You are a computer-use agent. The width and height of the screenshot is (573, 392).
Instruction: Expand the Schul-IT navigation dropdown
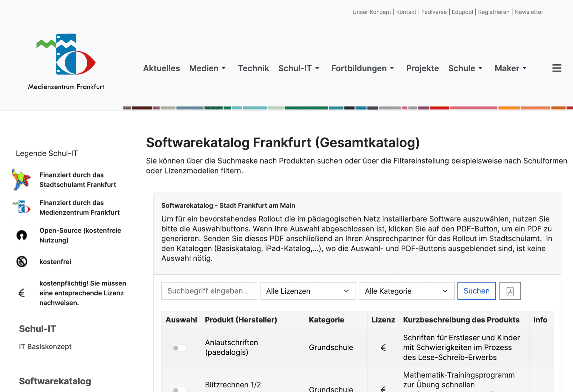[299, 68]
